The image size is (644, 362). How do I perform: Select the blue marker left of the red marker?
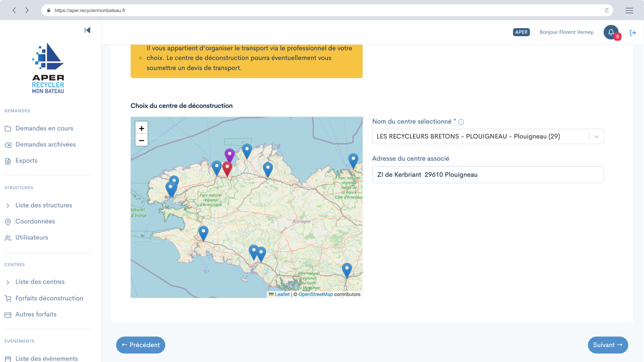point(217,168)
